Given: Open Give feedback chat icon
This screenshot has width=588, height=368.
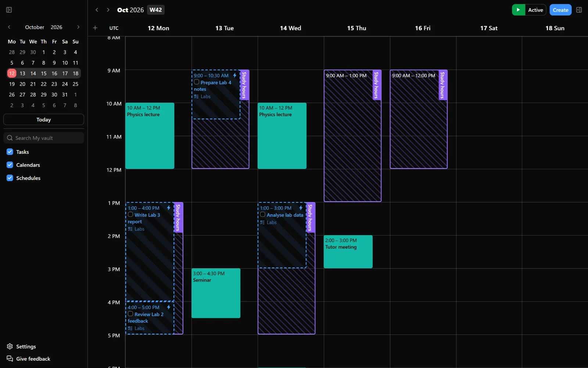Looking at the screenshot, I should (10, 358).
